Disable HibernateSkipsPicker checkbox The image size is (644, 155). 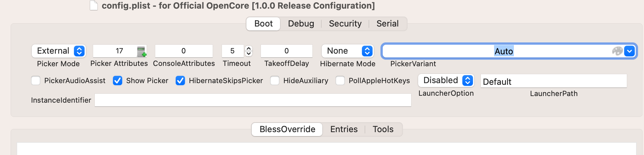[180, 80]
